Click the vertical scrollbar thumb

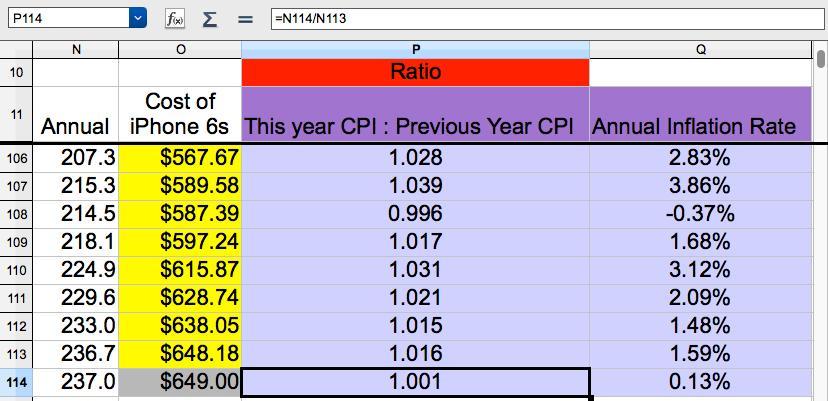tap(821, 59)
